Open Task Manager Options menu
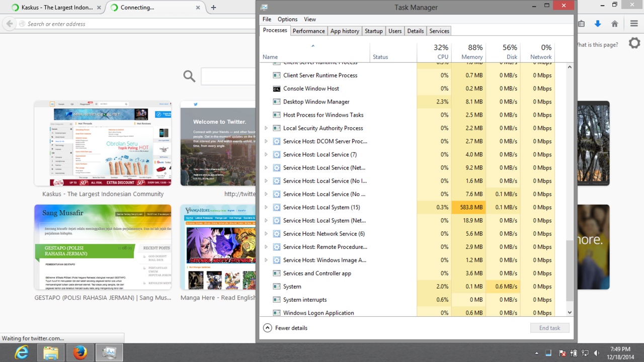 pyautogui.click(x=287, y=19)
